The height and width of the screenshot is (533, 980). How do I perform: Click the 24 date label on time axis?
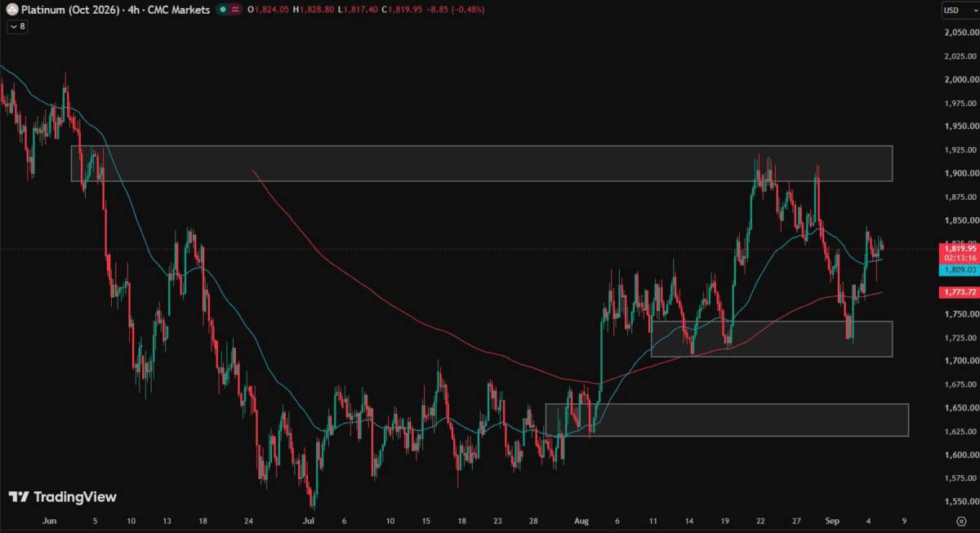[250, 520]
